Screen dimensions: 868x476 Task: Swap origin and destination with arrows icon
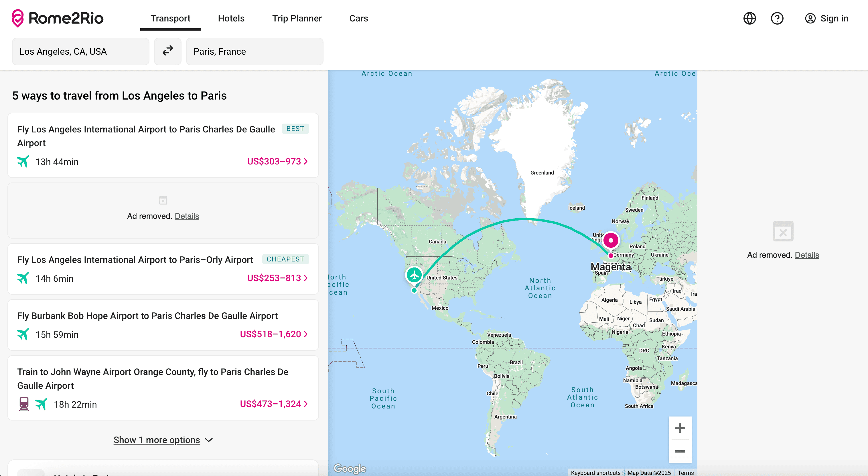click(x=167, y=51)
